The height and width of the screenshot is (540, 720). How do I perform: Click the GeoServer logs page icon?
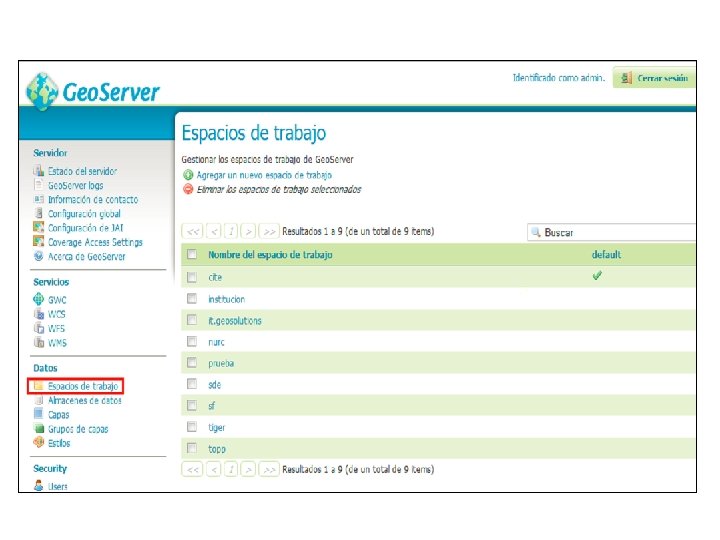[x=39, y=185]
